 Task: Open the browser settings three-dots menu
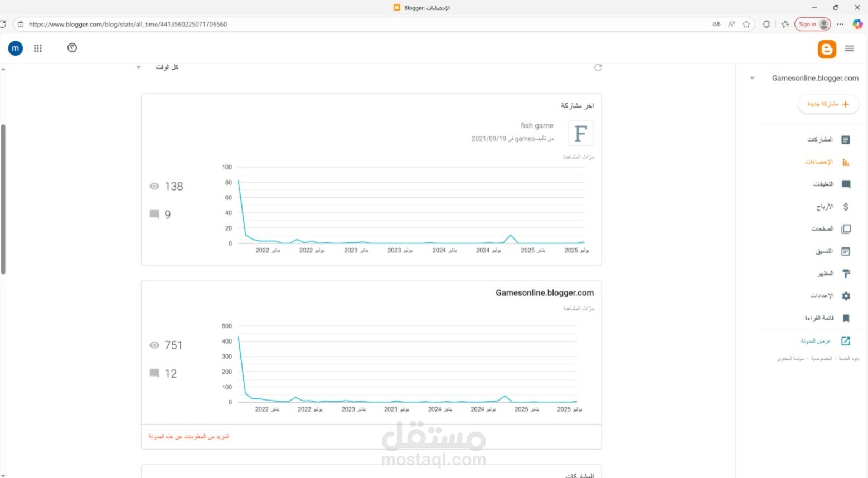[x=840, y=25]
